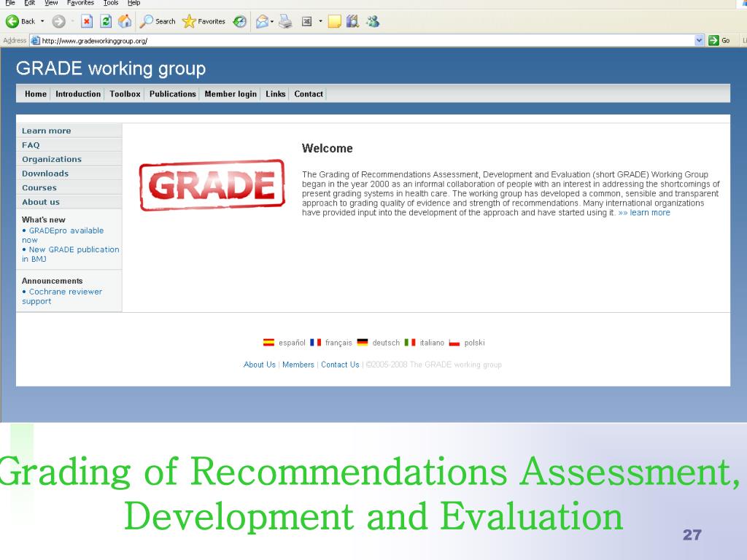Click the browser Back button

20,21
